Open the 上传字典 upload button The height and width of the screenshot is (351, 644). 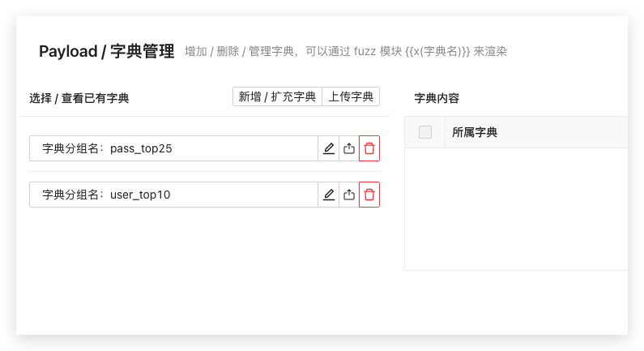pos(352,97)
